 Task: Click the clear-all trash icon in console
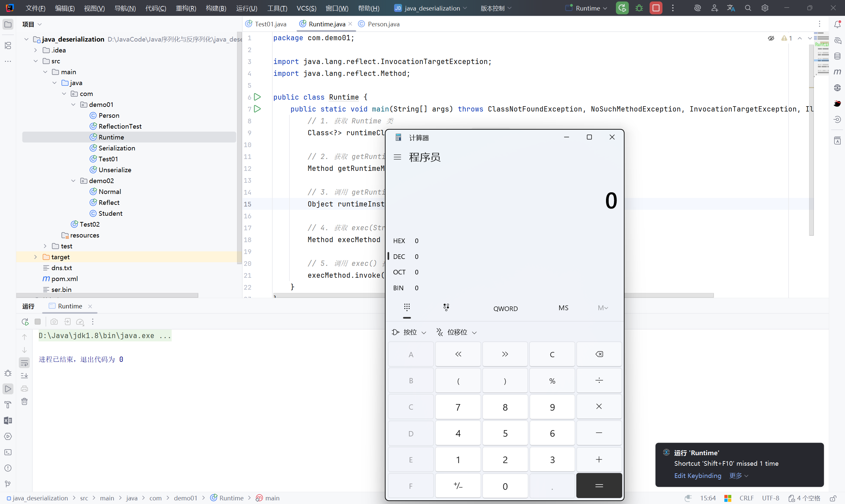pyautogui.click(x=24, y=401)
